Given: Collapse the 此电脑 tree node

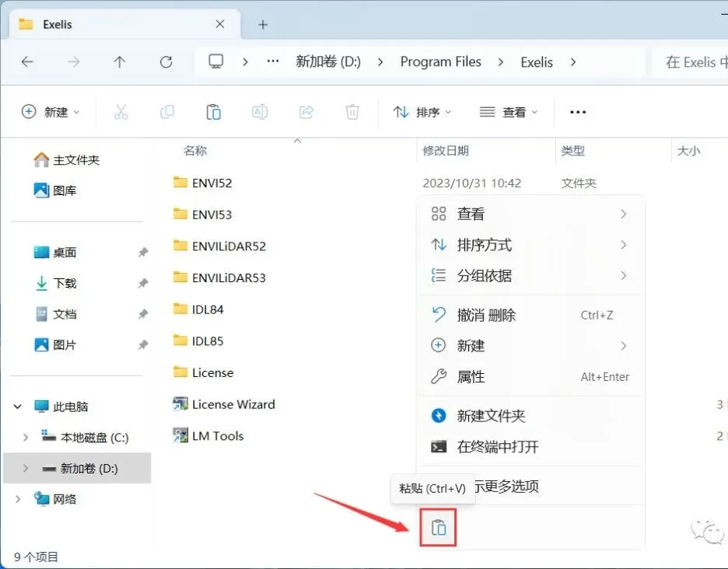Looking at the screenshot, I should (18, 407).
